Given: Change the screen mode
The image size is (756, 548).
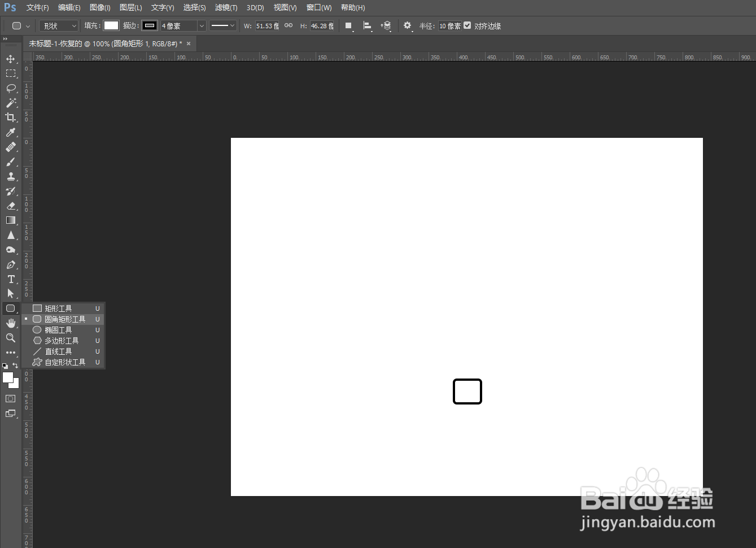Looking at the screenshot, I should click(11, 414).
